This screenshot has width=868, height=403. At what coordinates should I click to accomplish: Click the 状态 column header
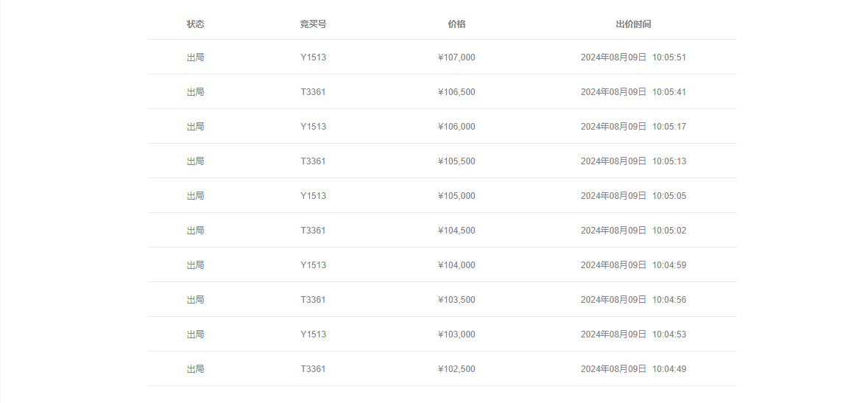tap(195, 24)
